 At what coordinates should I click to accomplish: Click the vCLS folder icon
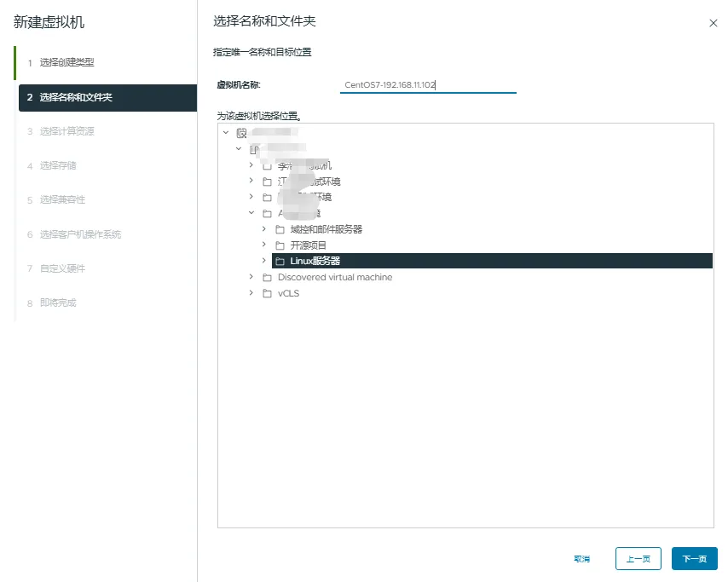[267, 293]
